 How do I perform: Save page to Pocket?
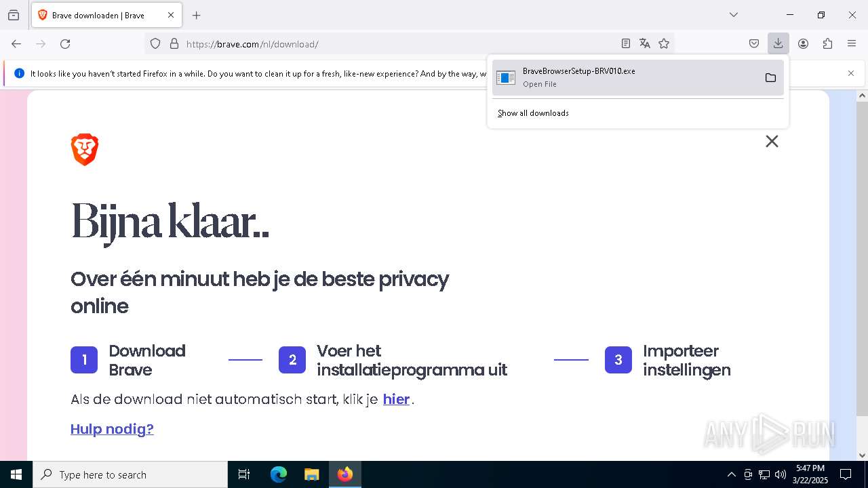click(x=754, y=43)
